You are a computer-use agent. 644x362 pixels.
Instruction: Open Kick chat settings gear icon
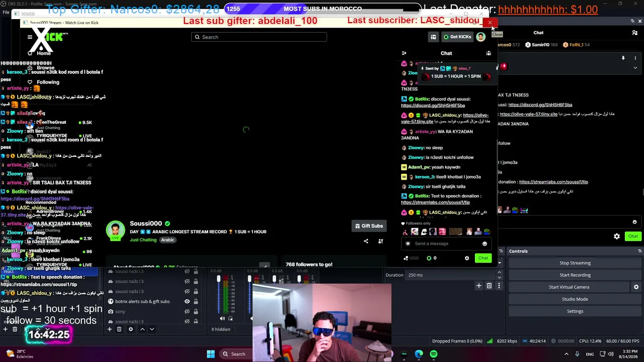[467, 258]
